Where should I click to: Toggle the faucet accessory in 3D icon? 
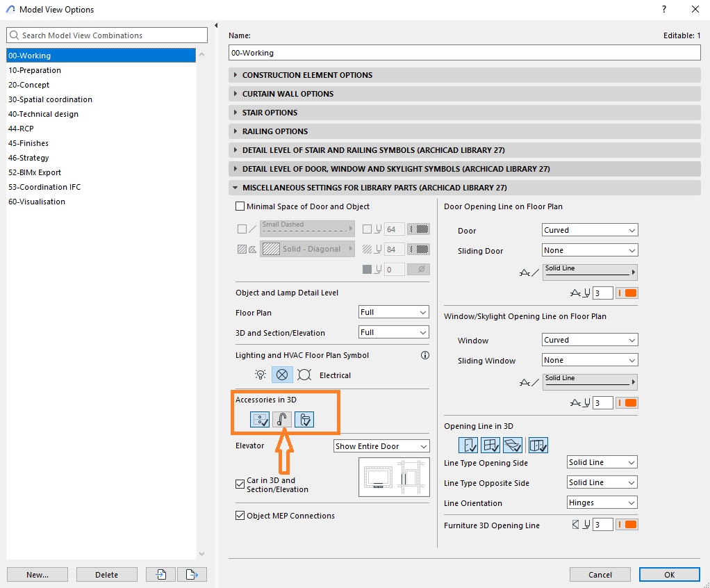(x=281, y=420)
